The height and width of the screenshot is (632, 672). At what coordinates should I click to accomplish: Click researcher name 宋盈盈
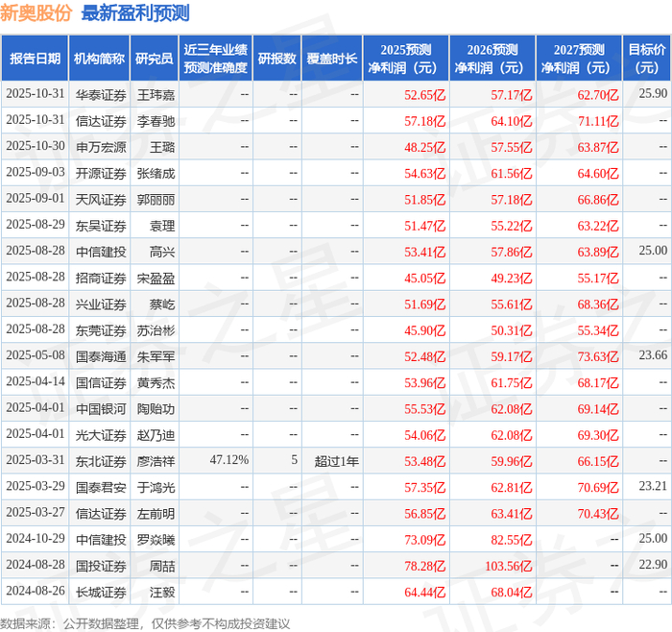[156, 279]
